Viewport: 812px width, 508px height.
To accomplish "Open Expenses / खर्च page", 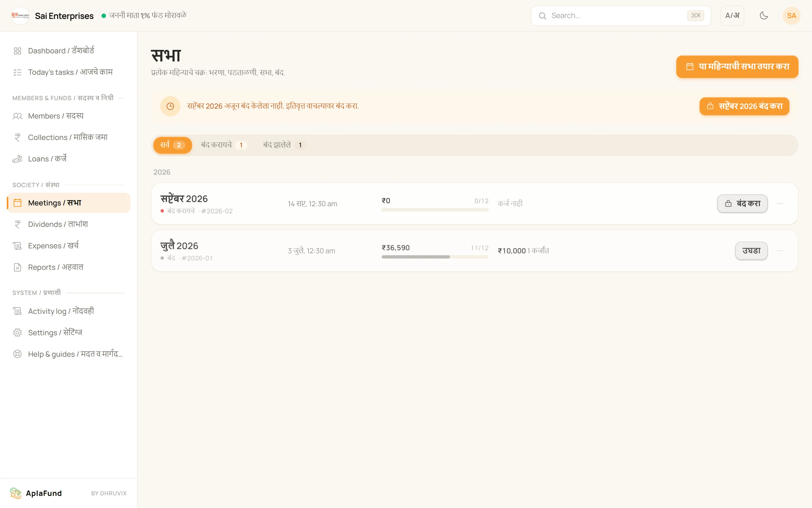I will (x=69, y=246).
